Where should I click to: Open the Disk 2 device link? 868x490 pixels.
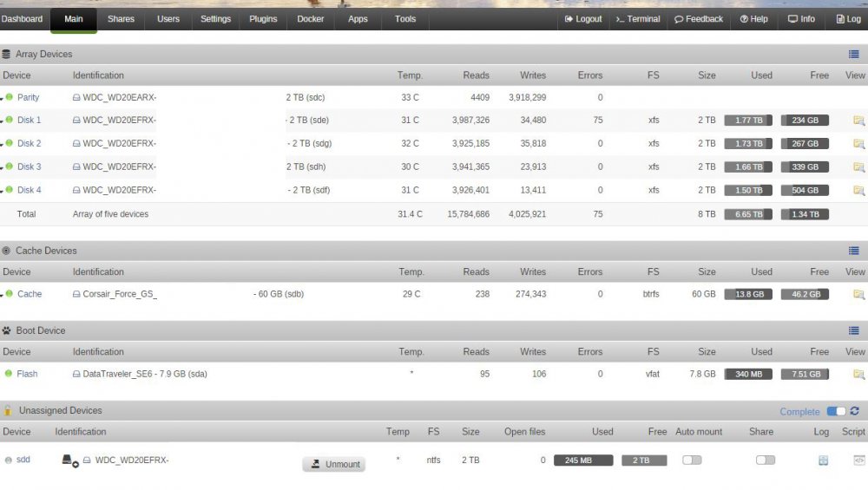pyautogui.click(x=30, y=143)
